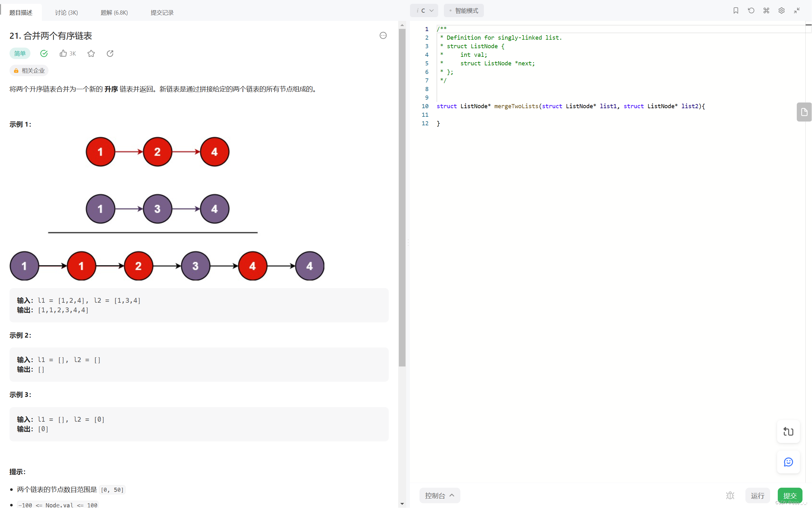Click the output text [1,1,2,3,4,4]

click(x=63, y=310)
